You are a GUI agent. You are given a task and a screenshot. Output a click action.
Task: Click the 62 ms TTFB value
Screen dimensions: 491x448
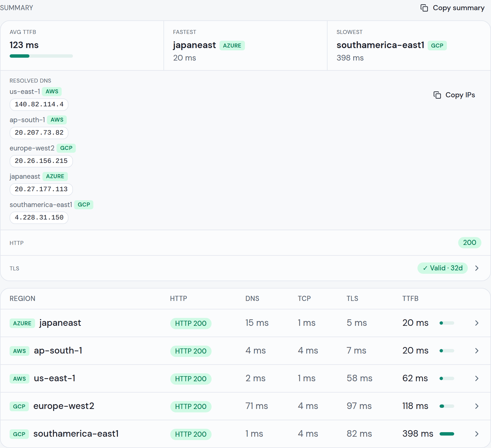[x=415, y=378]
